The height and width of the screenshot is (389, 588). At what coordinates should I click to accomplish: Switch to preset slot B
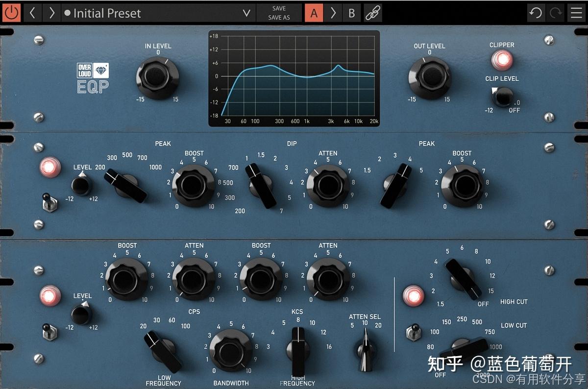tap(351, 13)
